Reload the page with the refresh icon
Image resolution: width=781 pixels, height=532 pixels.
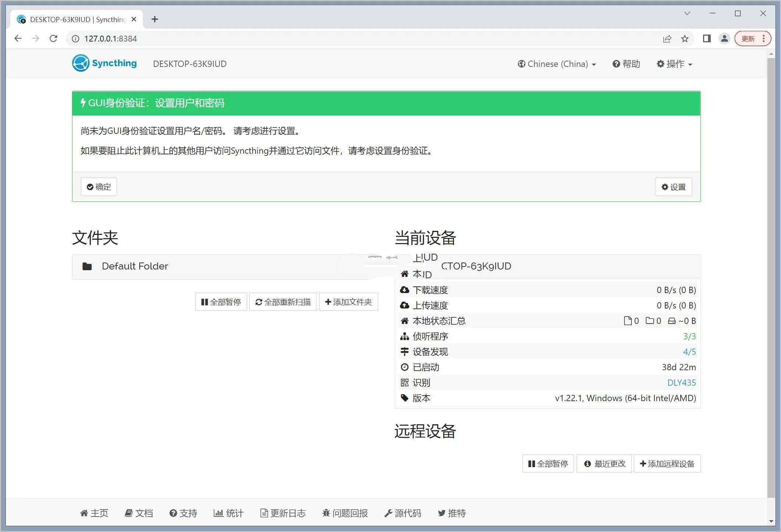53,38
